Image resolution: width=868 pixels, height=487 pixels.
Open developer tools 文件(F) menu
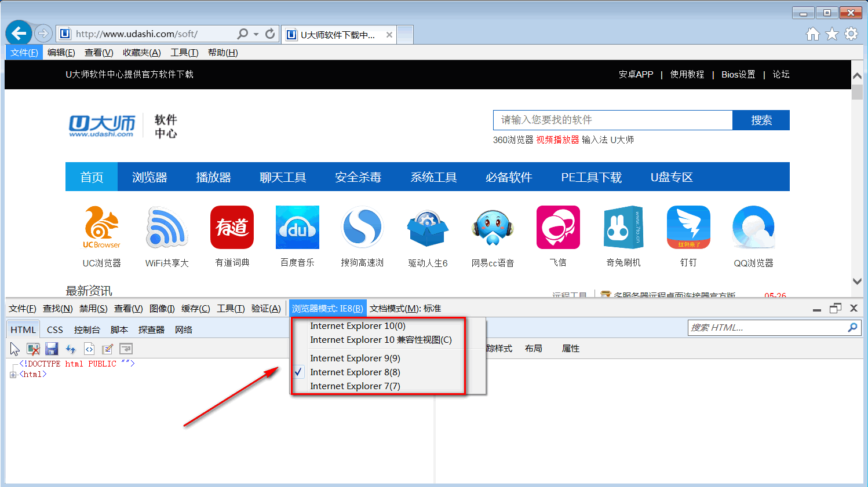point(23,309)
